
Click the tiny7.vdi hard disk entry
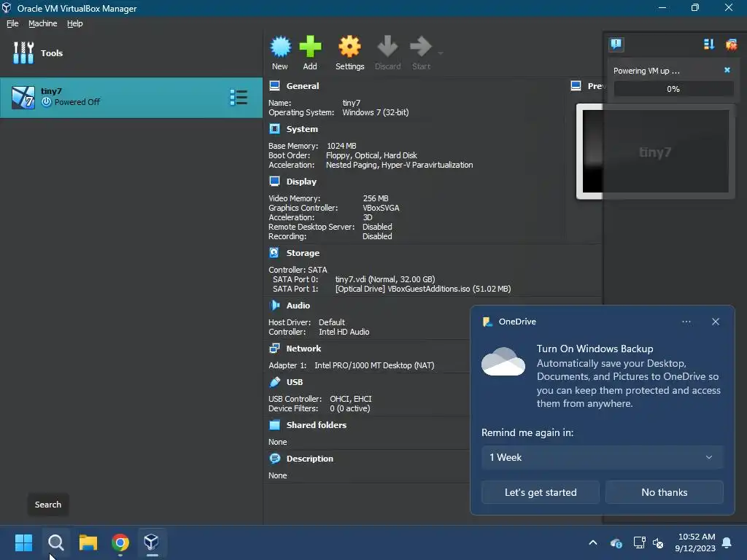coord(385,279)
